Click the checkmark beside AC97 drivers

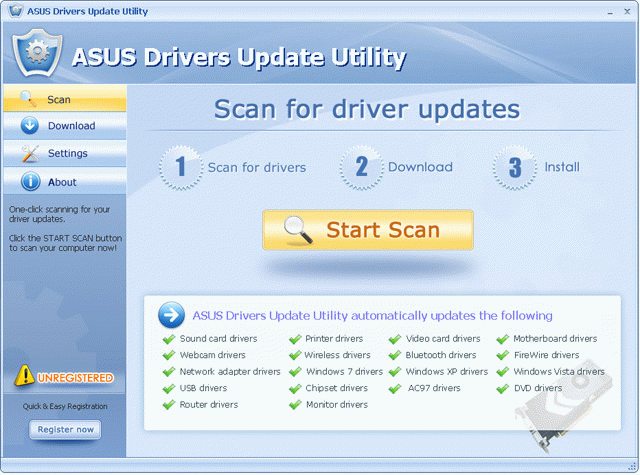395,388
